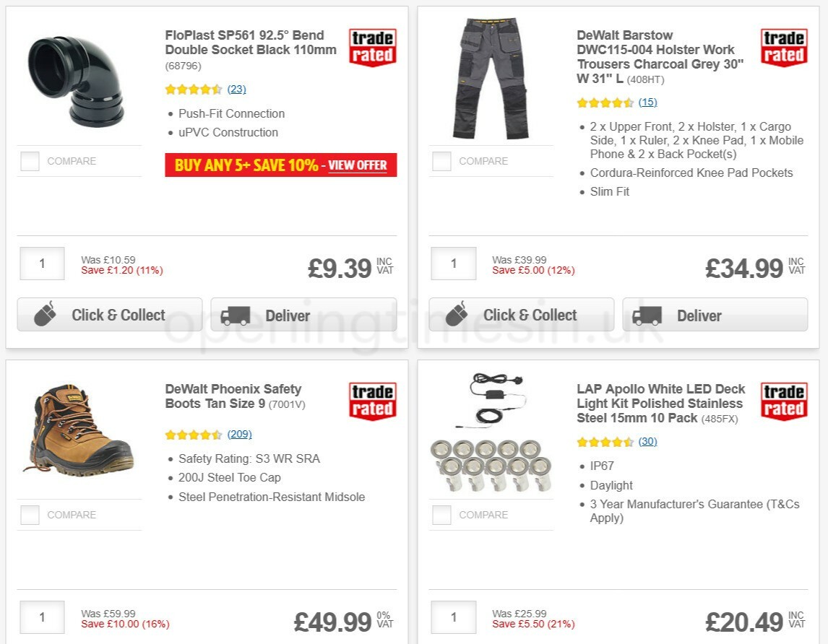Open the 209 reviews for Phoenix boots
This screenshot has height=644, width=828.
[x=239, y=435]
